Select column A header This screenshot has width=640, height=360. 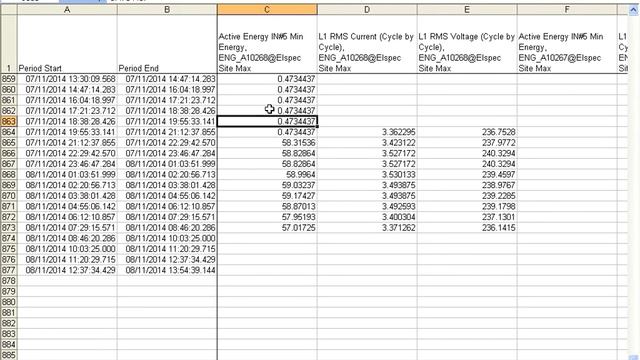click(x=67, y=10)
